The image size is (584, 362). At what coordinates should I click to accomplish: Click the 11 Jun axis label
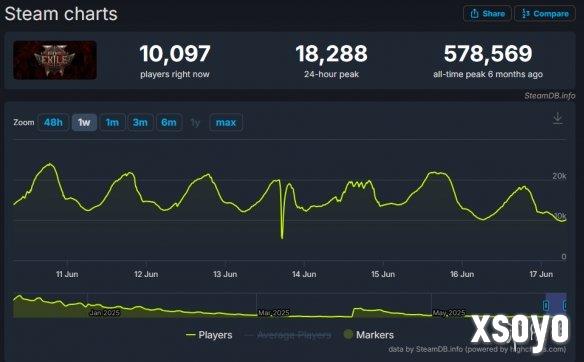pos(67,274)
